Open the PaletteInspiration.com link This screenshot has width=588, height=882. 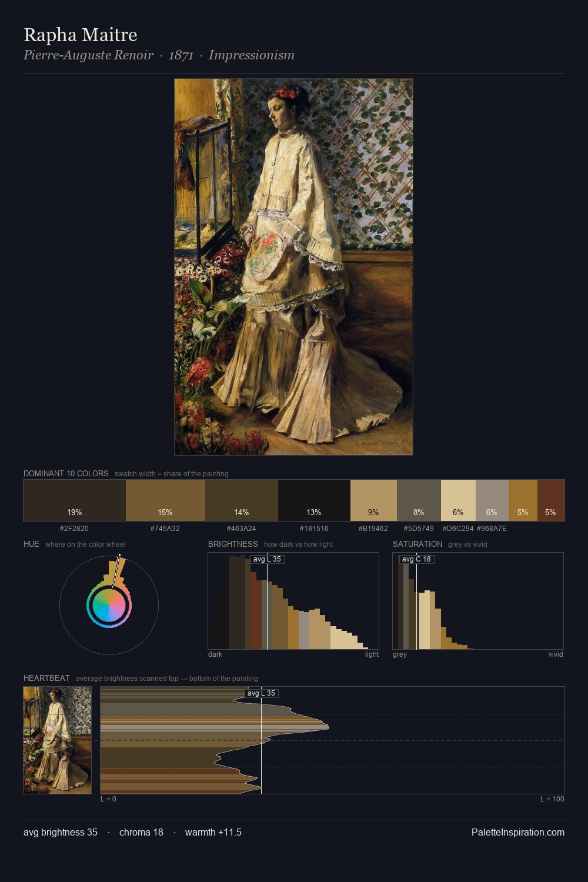pos(518,833)
